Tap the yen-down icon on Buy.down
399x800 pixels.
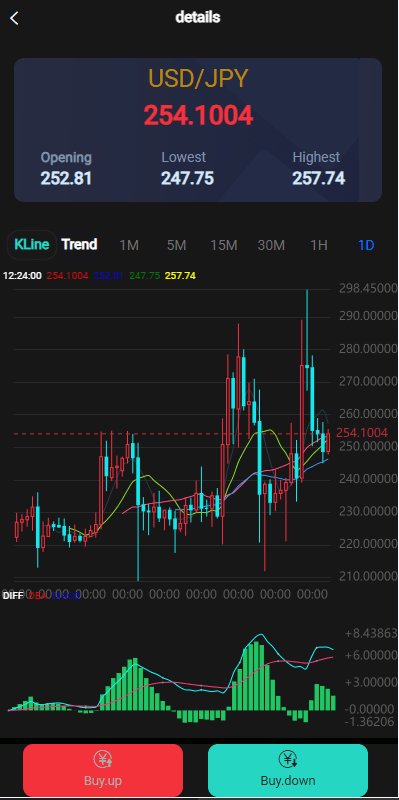(288, 760)
